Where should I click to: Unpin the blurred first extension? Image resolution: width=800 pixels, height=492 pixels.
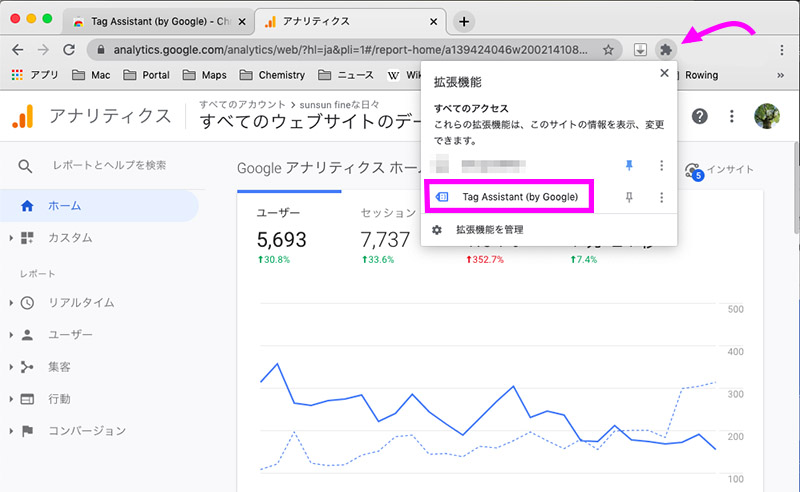tap(629, 165)
